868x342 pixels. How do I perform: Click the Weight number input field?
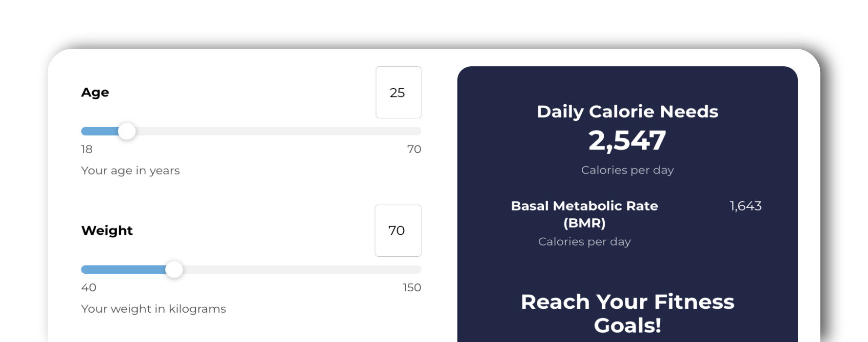[x=397, y=230]
